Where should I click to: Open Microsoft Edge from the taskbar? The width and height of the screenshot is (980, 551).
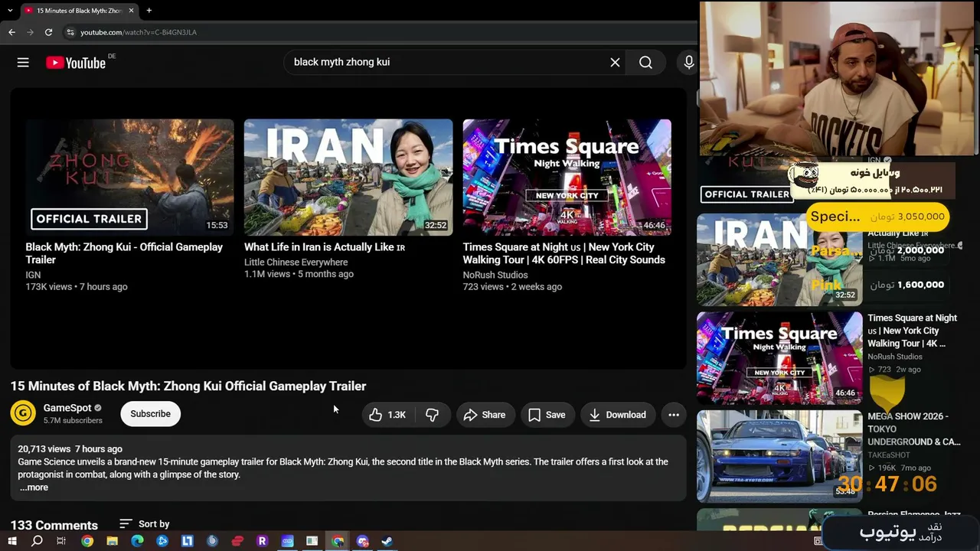point(137,541)
